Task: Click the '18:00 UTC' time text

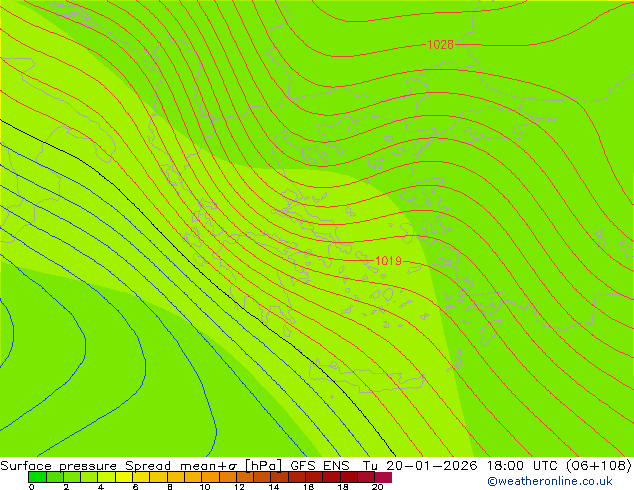Action: coord(522,466)
